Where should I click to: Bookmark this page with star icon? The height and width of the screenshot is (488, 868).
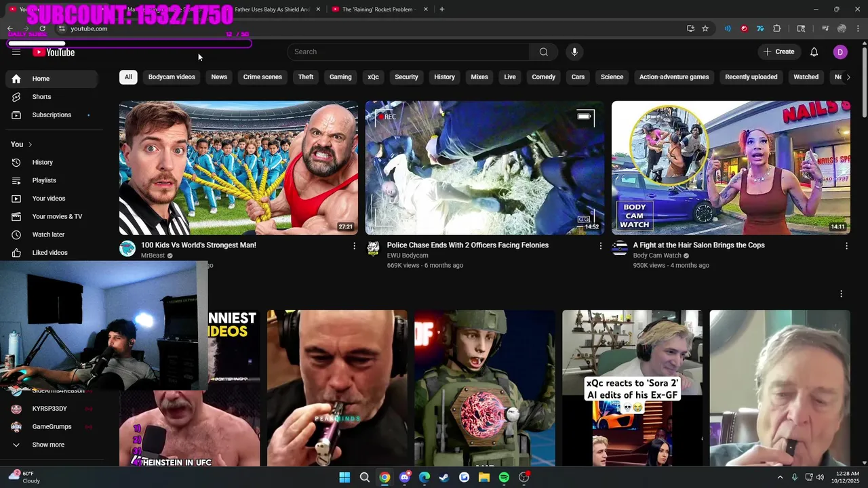(x=705, y=28)
